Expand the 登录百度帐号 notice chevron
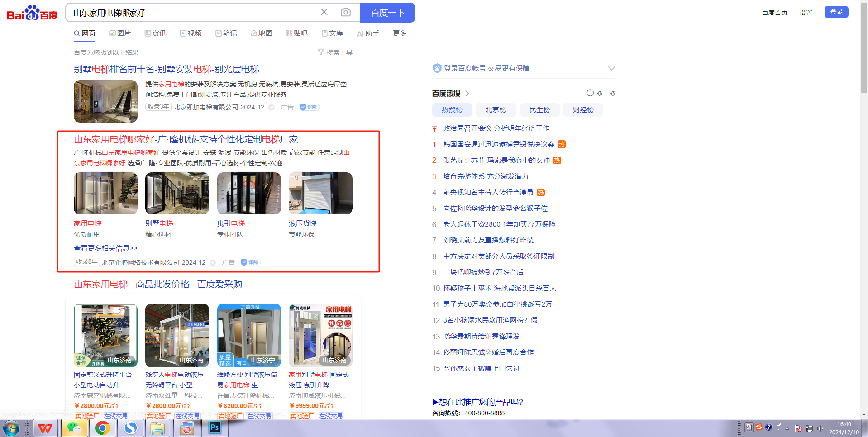 coord(611,68)
